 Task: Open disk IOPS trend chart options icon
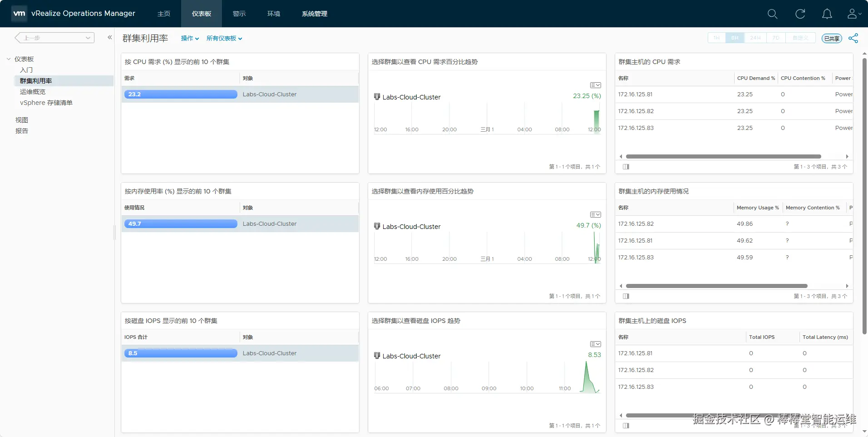click(x=595, y=344)
